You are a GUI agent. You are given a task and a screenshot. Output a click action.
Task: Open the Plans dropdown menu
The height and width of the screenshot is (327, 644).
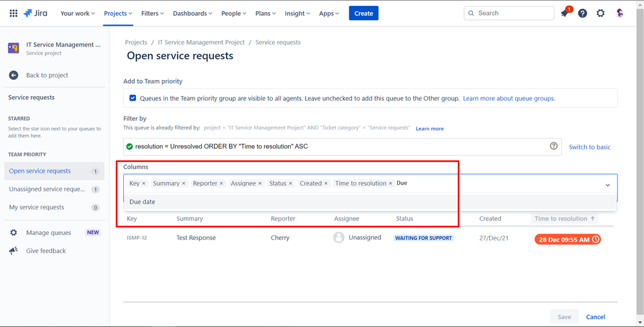click(x=266, y=13)
